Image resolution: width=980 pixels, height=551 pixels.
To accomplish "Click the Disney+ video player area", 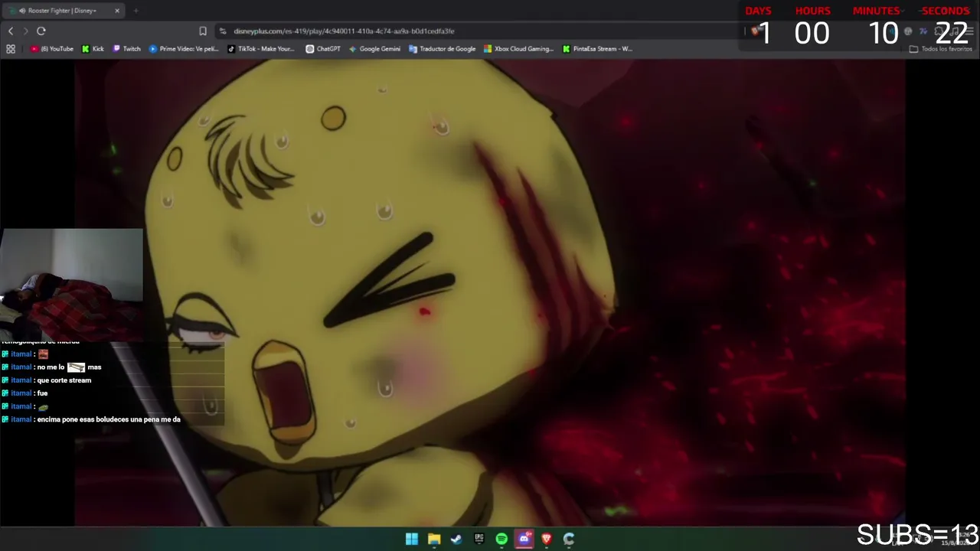I will coord(490,293).
